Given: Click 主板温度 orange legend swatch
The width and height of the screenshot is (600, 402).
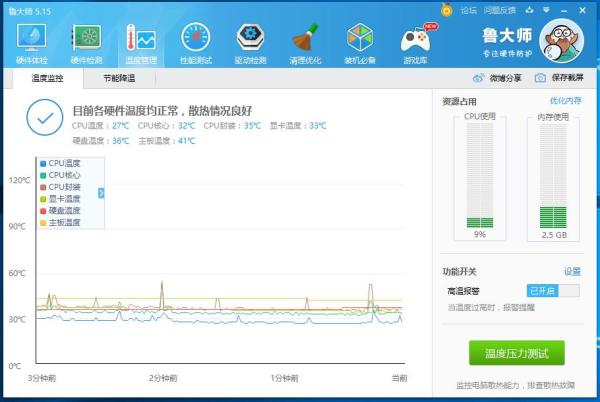Looking at the screenshot, I should click(43, 223).
